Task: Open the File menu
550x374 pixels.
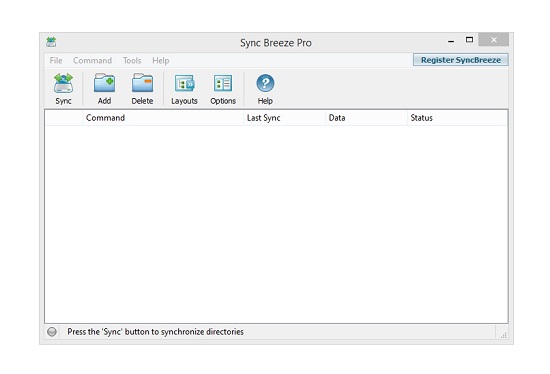Action: pyautogui.click(x=56, y=60)
